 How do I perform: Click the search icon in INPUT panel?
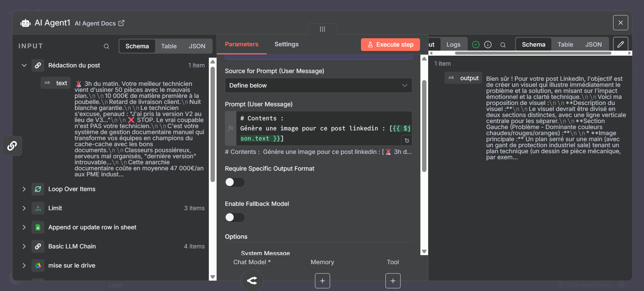coord(106,46)
